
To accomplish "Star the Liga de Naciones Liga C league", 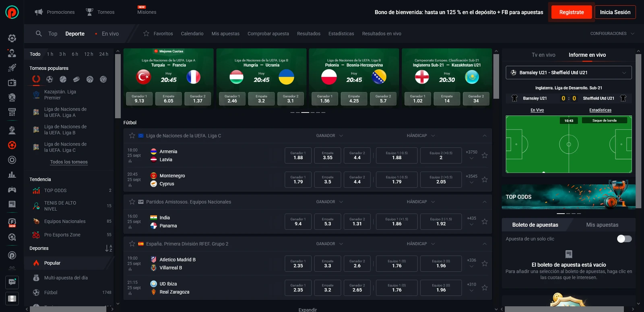I will tap(132, 135).
